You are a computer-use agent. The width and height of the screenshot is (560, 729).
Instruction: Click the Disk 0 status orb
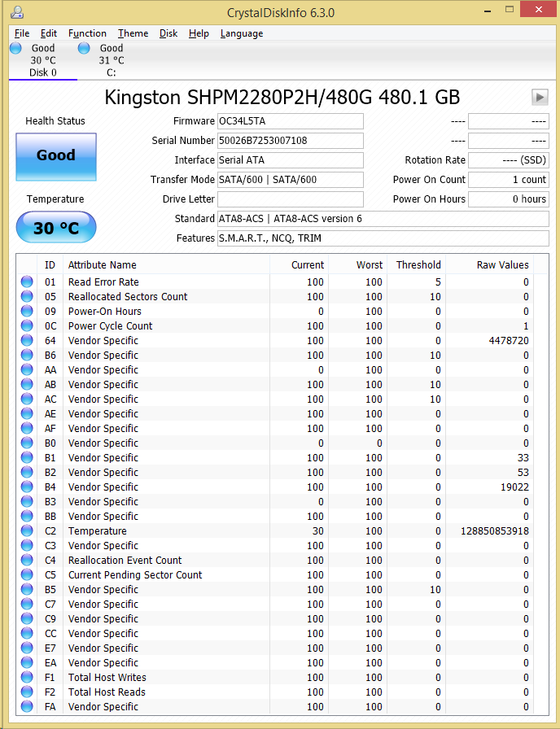click(15, 48)
